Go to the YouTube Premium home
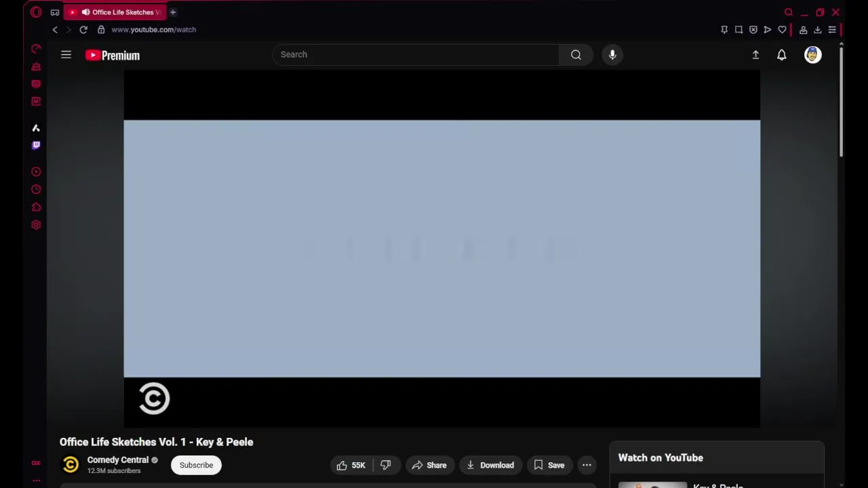 tap(113, 56)
